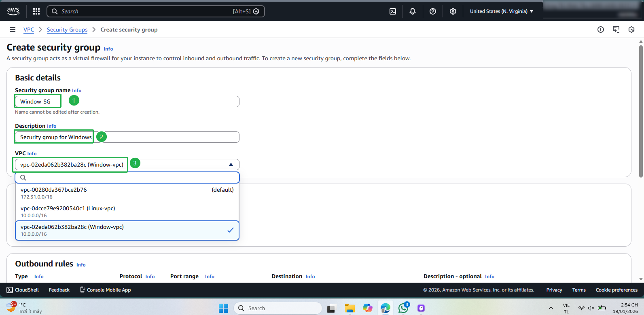The height and width of the screenshot is (315, 644).
Task: Open Console Mobile App link in footer
Action: [105, 290]
